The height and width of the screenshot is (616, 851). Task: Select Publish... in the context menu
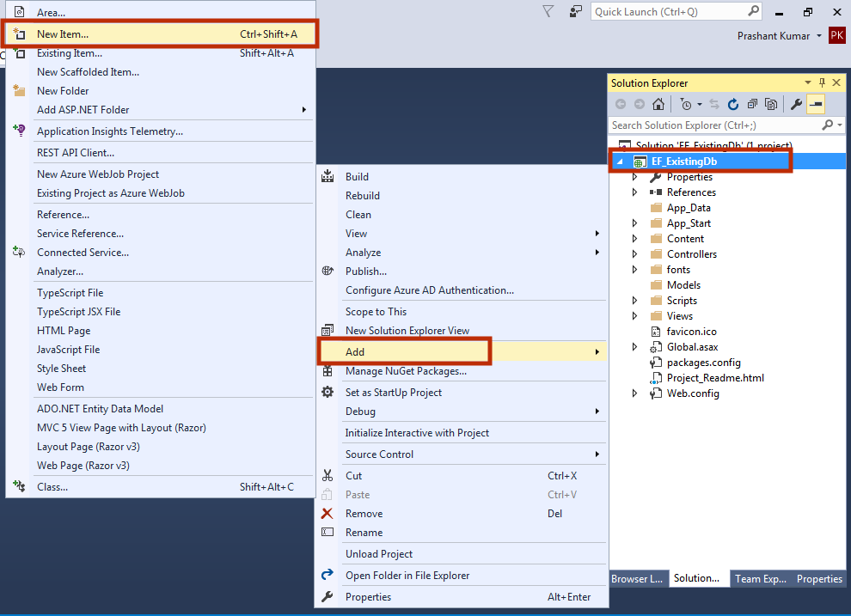coord(462,271)
